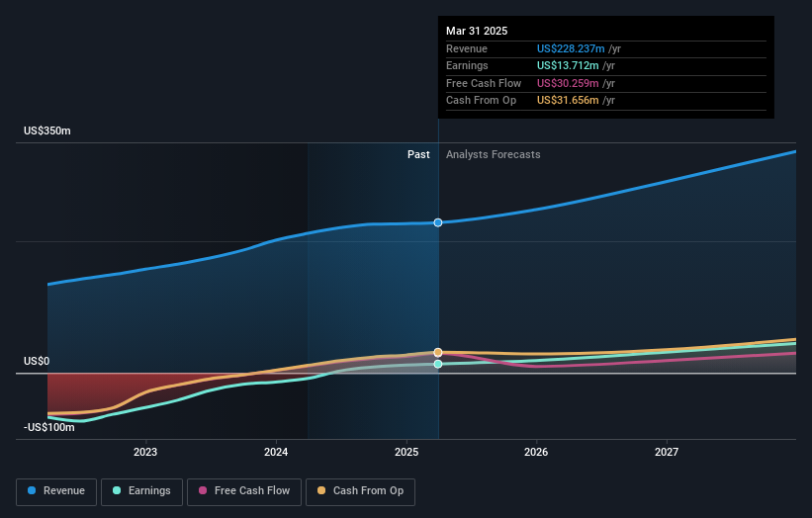Toggle the Earnings legend button
Screen dimensions: 812x518
tap(141, 491)
